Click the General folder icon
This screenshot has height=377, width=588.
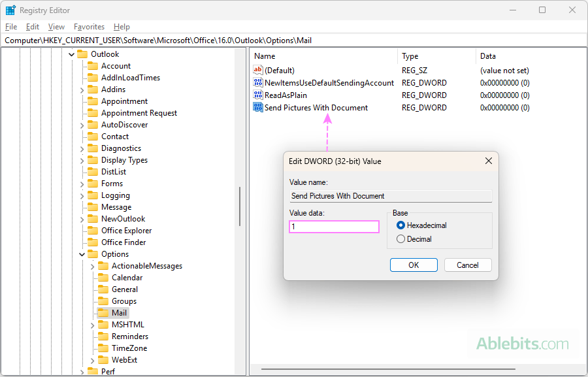103,289
